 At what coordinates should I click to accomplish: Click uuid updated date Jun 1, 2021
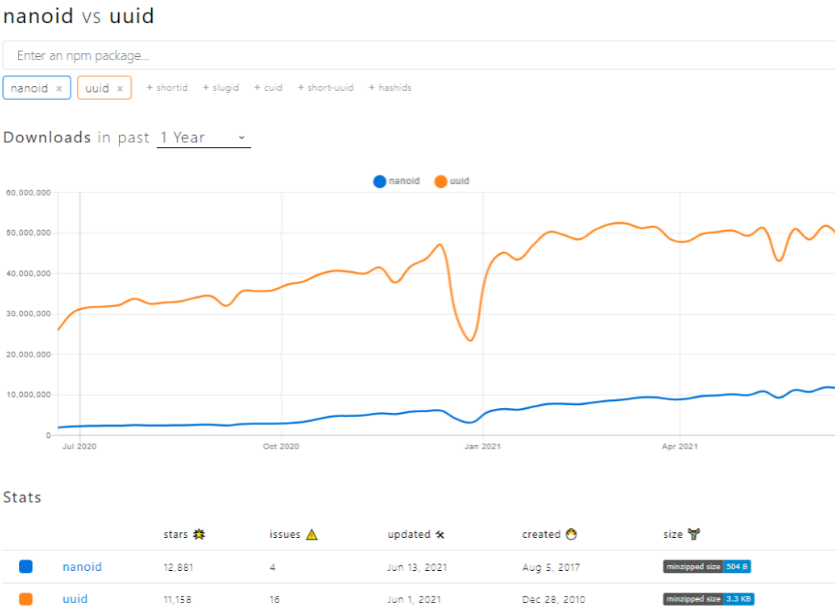click(414, 600)
